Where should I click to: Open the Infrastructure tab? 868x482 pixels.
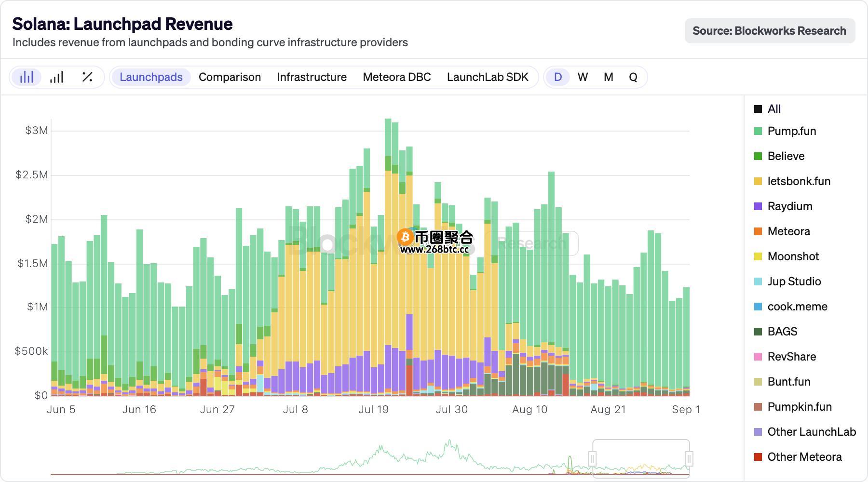click(312, 77)
